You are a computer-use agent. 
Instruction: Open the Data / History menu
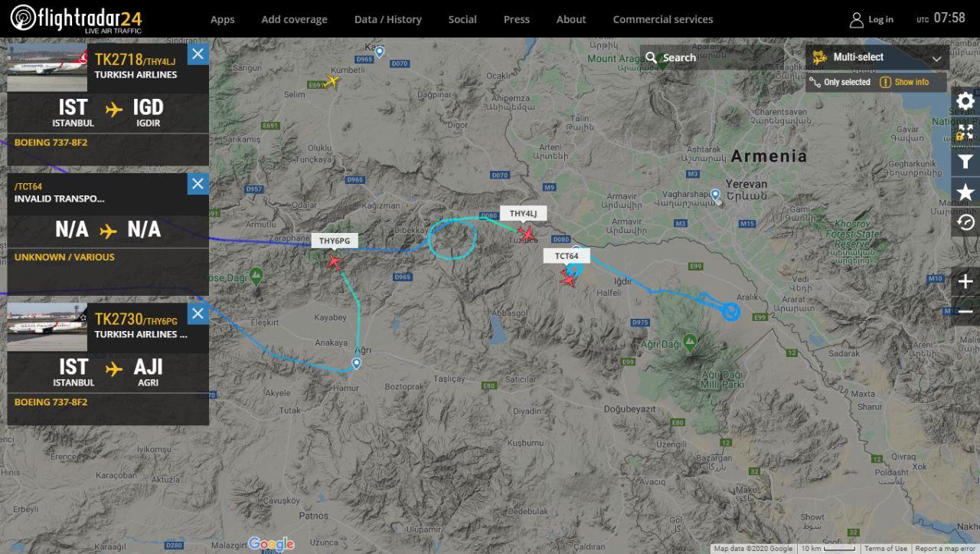(x=388, y=19)
